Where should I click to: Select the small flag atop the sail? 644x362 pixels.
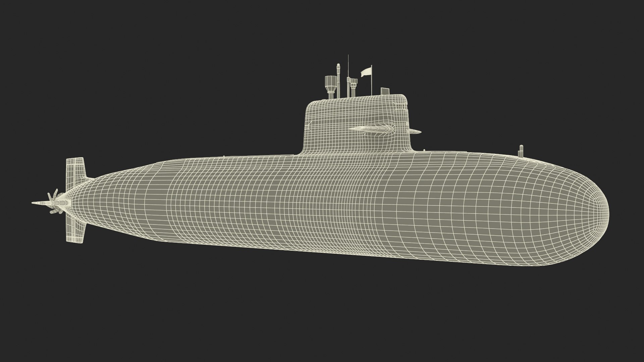[x=366, y=72]
